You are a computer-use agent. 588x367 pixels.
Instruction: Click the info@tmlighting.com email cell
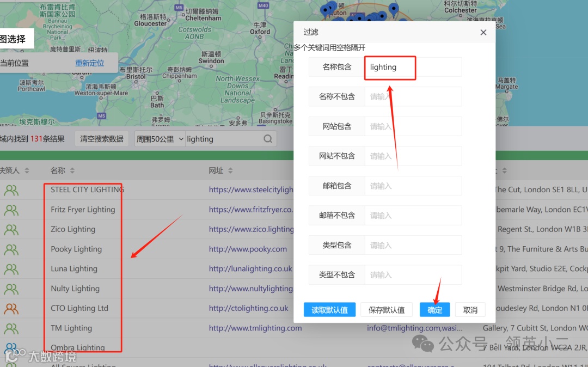[x=414, y=328]
